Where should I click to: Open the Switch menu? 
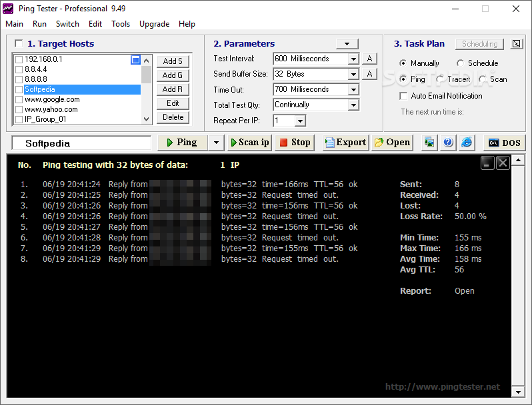pyautogui.click(x=67, y=24)
